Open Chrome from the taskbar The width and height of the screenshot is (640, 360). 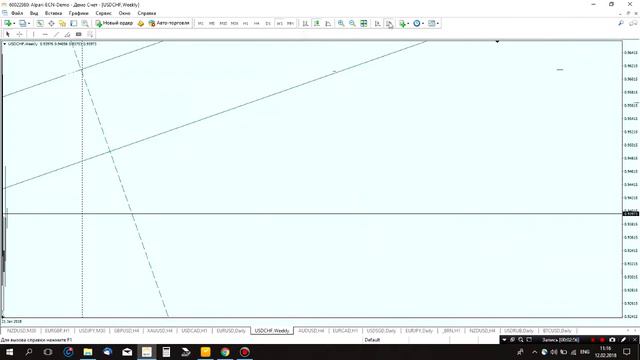coord(225,352)
